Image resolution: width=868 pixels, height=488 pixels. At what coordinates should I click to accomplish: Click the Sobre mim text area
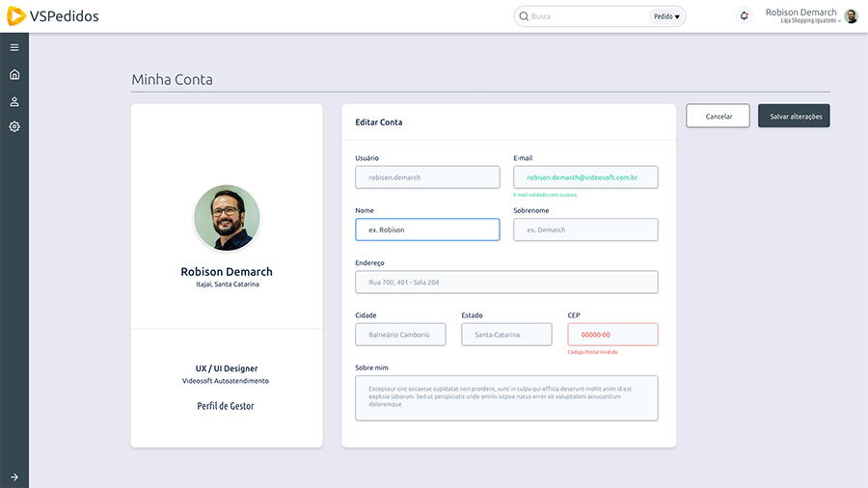pos(506,397)
